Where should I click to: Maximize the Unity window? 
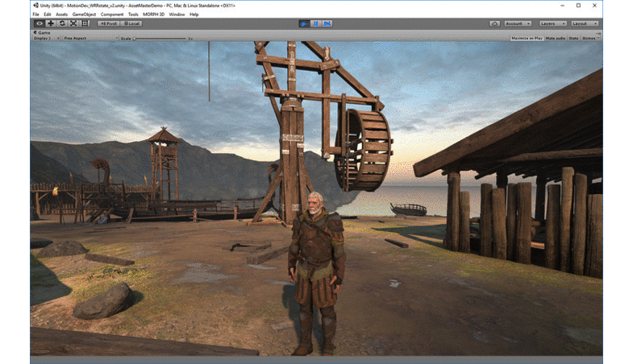(578, 6)
